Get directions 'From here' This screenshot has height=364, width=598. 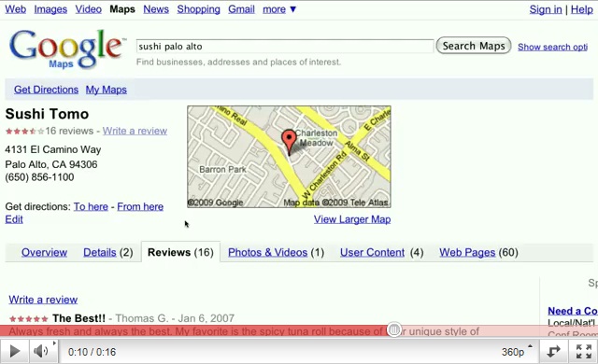click(x=140, y=206)
